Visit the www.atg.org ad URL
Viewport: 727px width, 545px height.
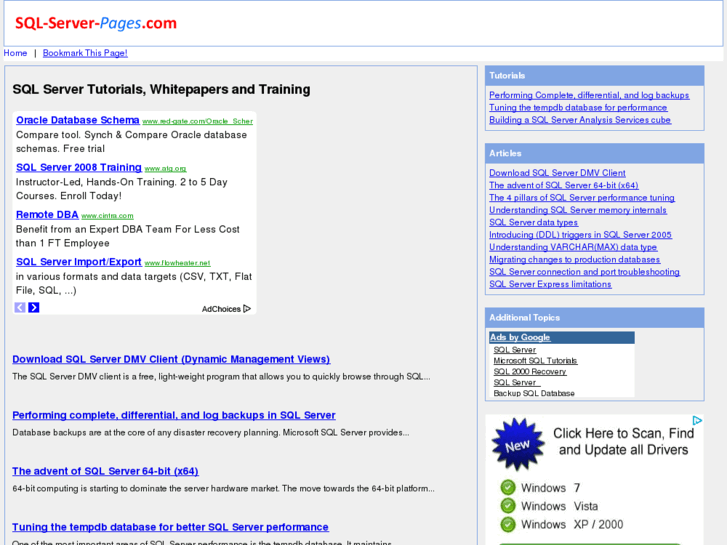coord(165,169)
